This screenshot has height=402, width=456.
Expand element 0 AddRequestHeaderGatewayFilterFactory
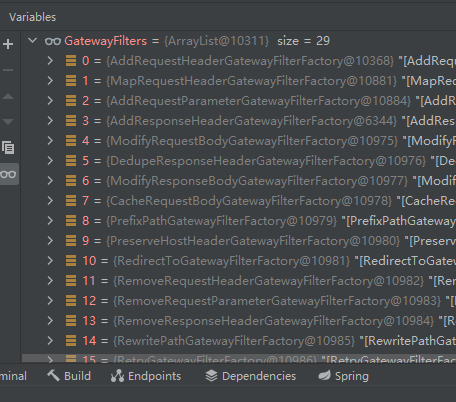(50, 61)
